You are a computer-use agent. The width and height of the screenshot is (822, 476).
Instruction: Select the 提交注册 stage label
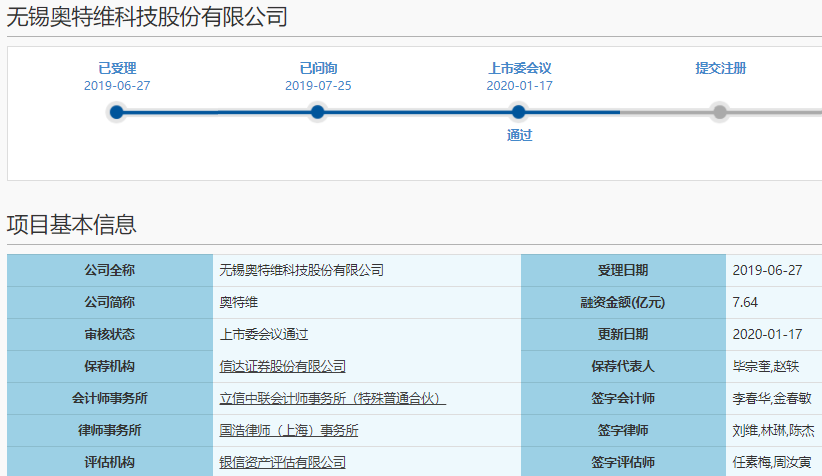click(x=720, y=69)
